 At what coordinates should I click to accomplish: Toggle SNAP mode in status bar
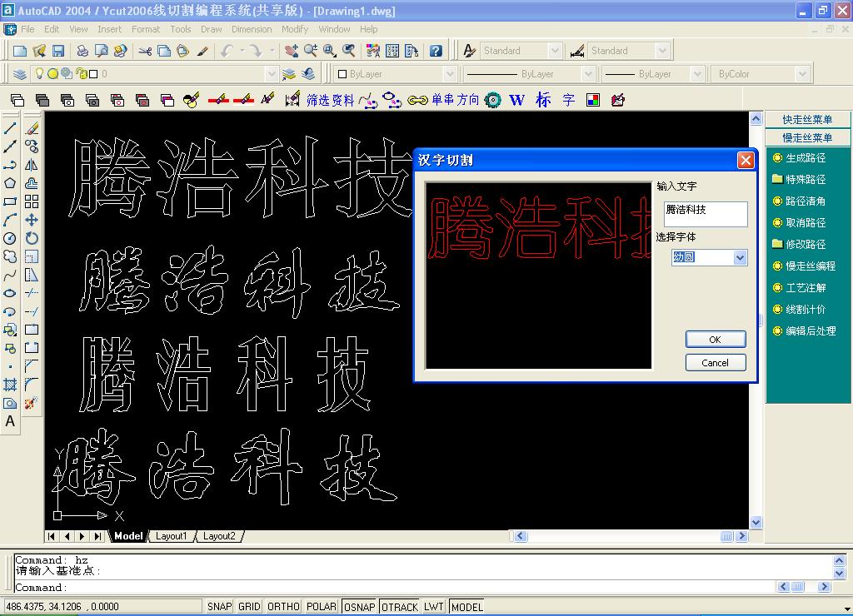219,607
